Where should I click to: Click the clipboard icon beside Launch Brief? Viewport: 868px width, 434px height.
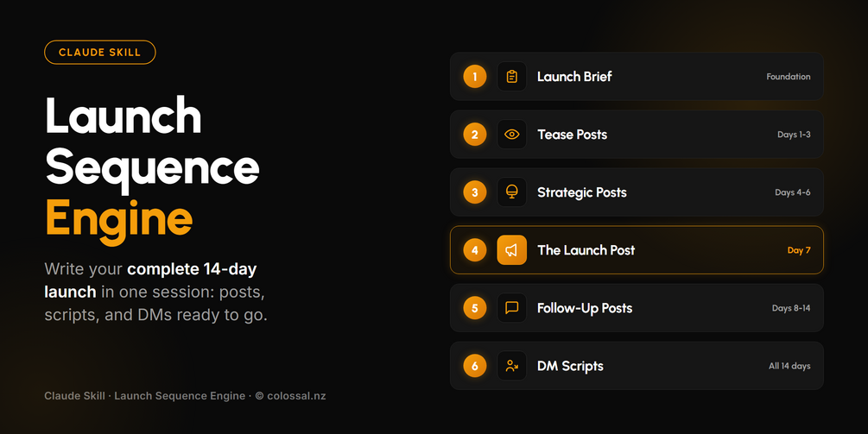point(511,76)
